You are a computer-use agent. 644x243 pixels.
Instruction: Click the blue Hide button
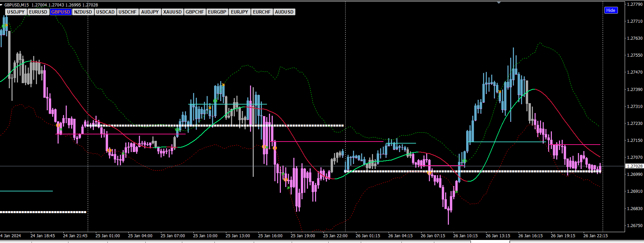click(611, 10)
